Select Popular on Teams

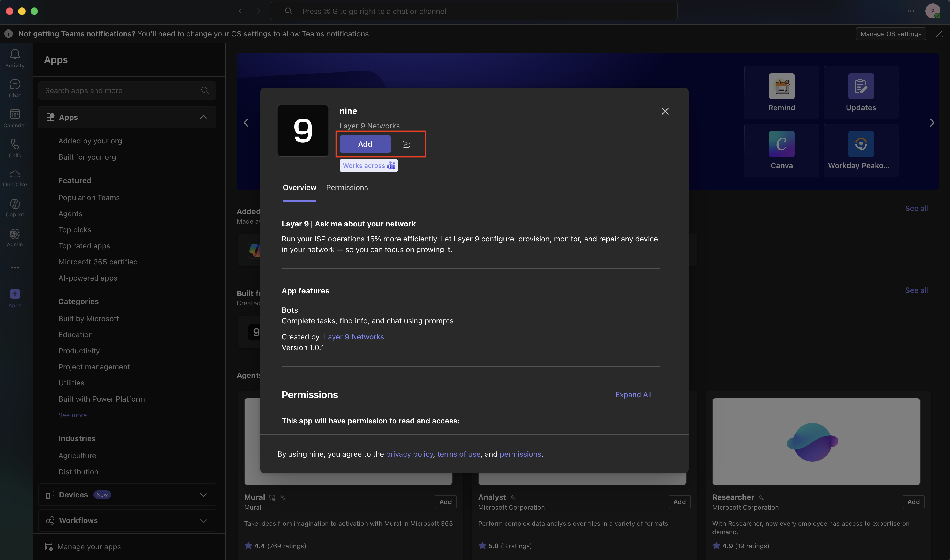[x=89, y=197]
